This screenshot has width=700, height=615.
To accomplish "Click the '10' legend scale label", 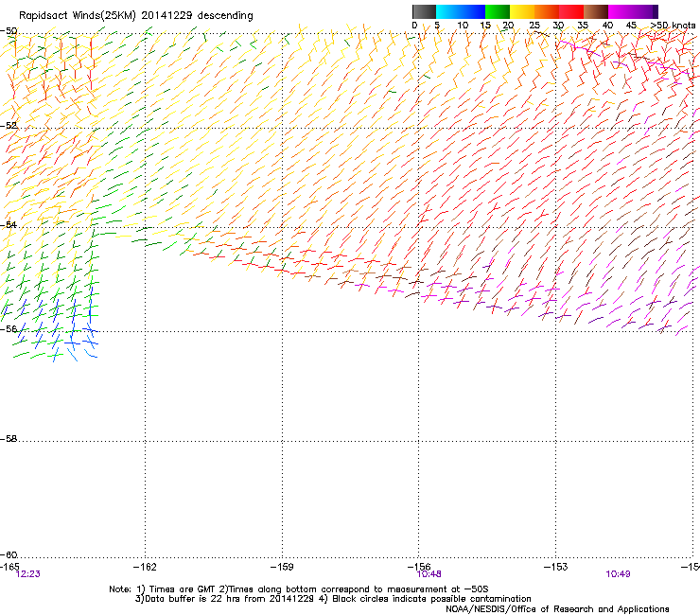I will (463, 26).
